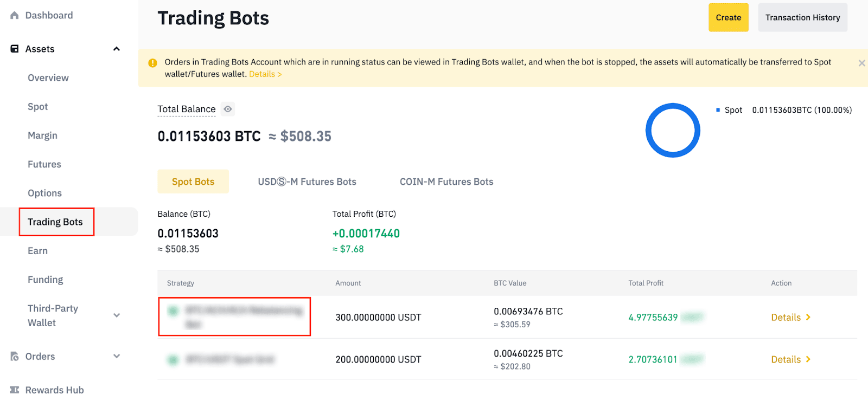
Task: Switch to COIN-M Futures Bots tab
Action: 446,182
